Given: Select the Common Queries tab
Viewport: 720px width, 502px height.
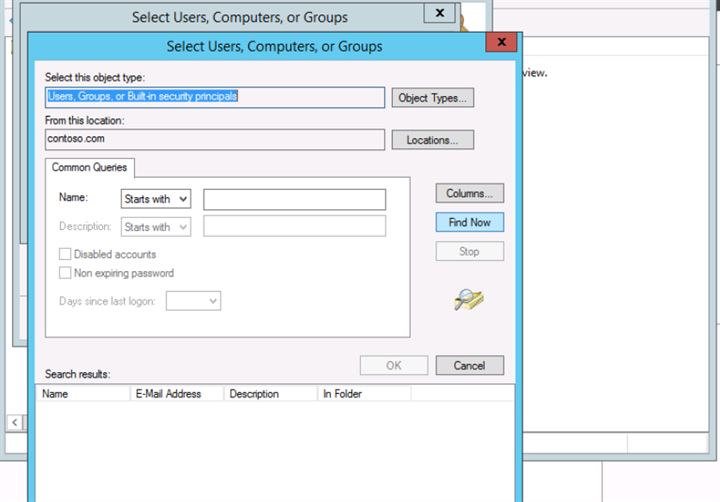Looking at the screenshot, I should (90, 167).
